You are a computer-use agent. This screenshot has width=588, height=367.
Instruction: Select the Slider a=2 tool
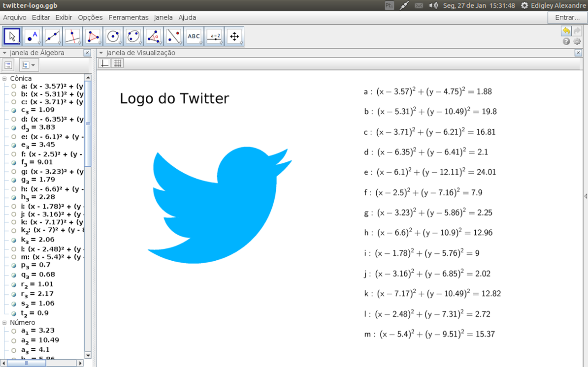[215, 36]
